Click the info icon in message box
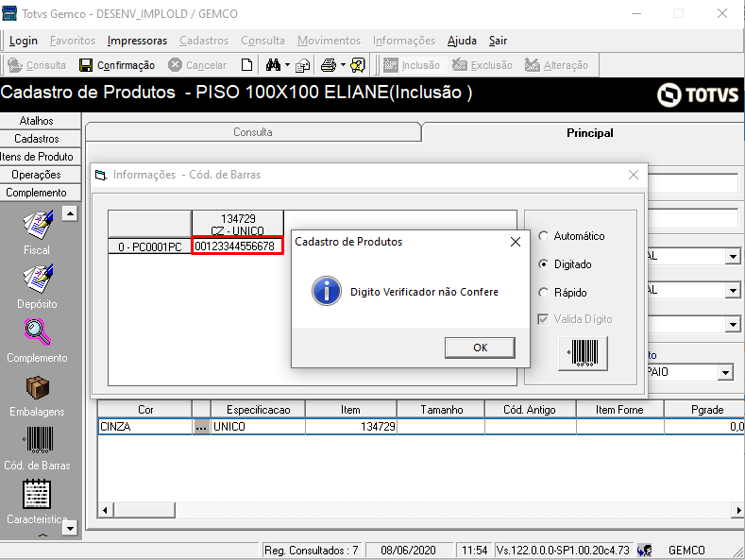Image resolution: width=745 pixels, height=560 pixels. [x=327, y=291]
